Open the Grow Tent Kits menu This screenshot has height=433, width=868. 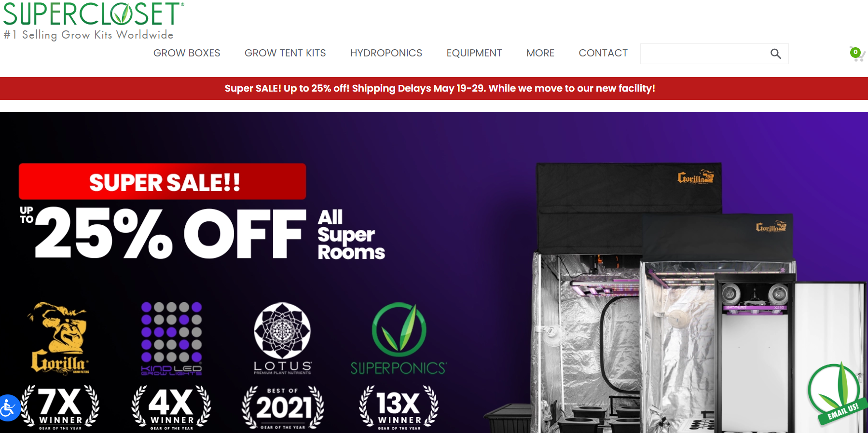point(285,53)
